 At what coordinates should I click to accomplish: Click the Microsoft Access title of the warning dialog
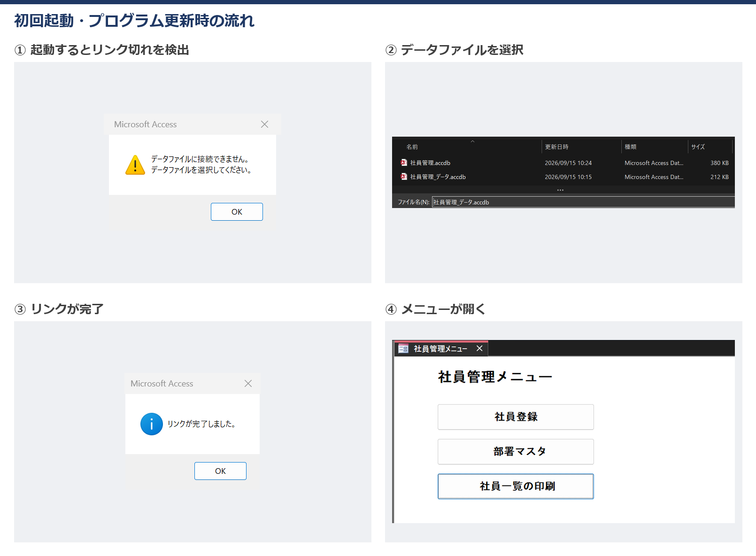[146, 124]
